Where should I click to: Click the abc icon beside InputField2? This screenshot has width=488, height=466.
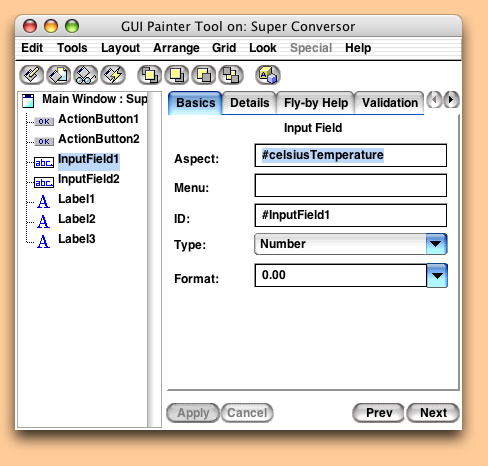44,182
